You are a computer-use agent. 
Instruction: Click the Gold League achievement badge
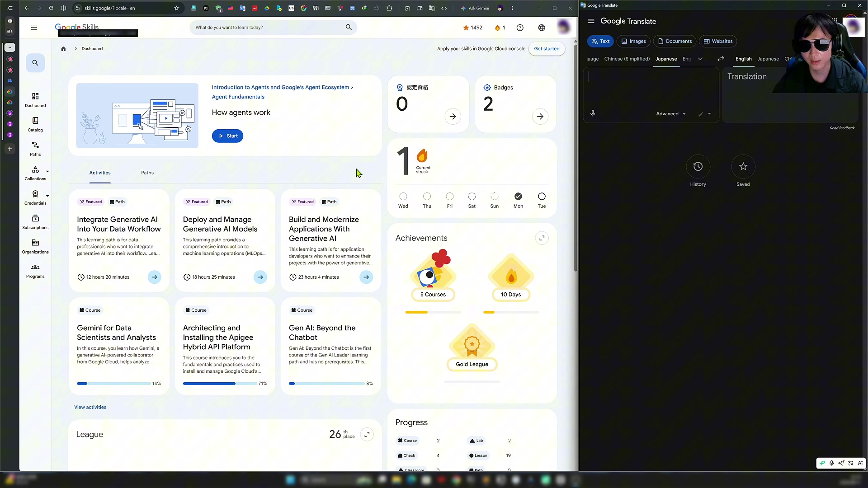pos(472,347)
